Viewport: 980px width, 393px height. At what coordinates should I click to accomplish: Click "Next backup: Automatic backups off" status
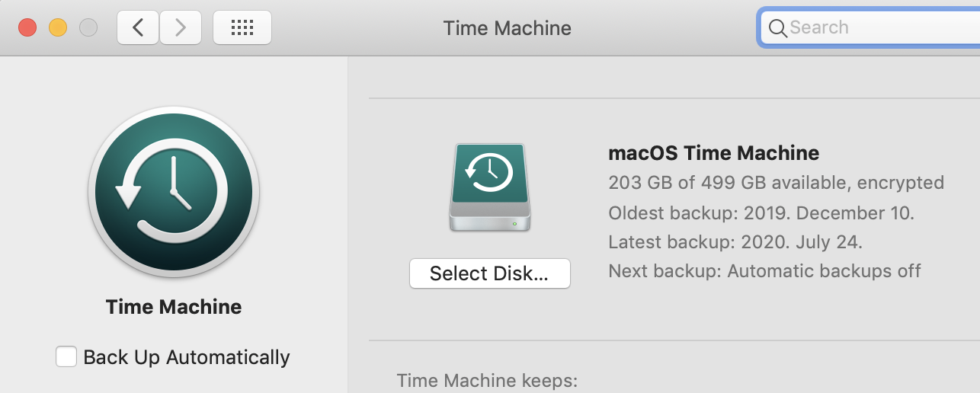click(765, 271)
